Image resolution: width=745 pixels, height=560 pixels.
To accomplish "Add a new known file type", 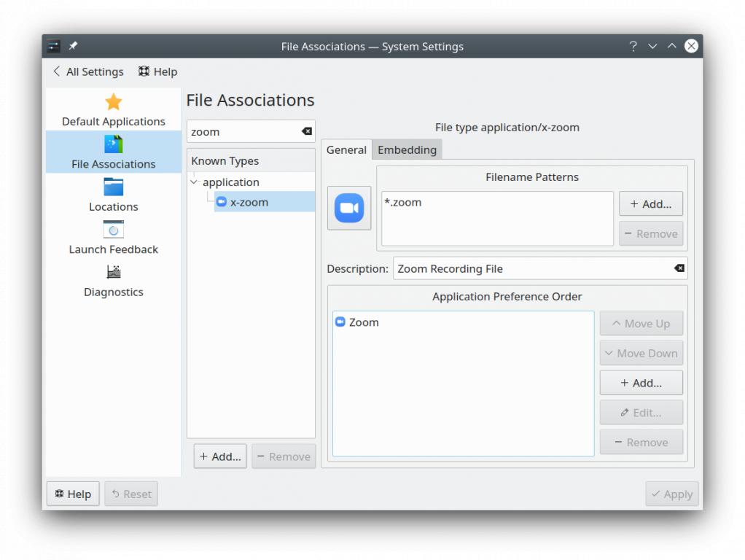I will pos(220,456).
